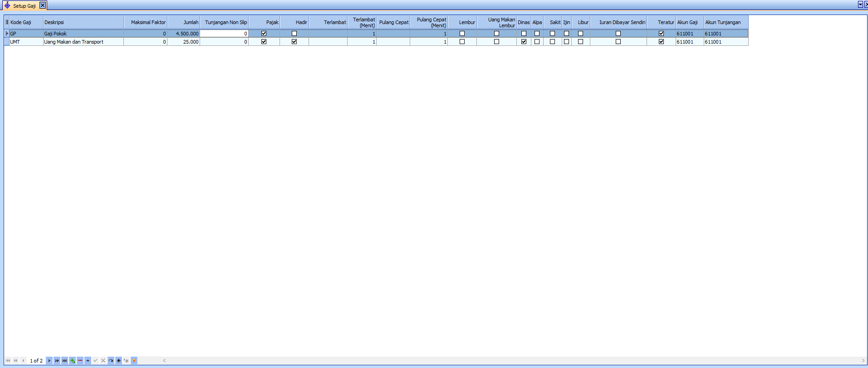Toggle Pajak checkbox for Gaji Pokok
The width and height of the screenshot is (868, 368).
(264, 33)
